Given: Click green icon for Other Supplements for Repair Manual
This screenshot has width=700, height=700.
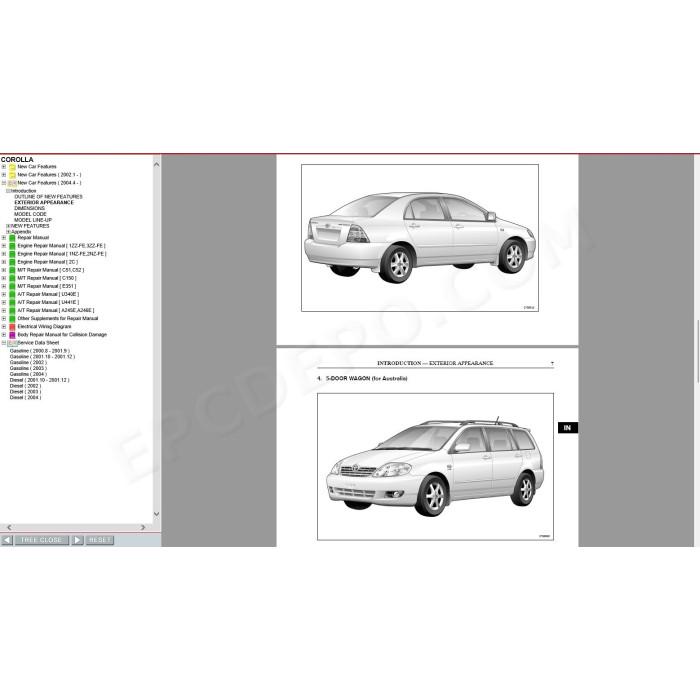Looking at the screenshot, I should pyautogui.click(x=12, y=319).
